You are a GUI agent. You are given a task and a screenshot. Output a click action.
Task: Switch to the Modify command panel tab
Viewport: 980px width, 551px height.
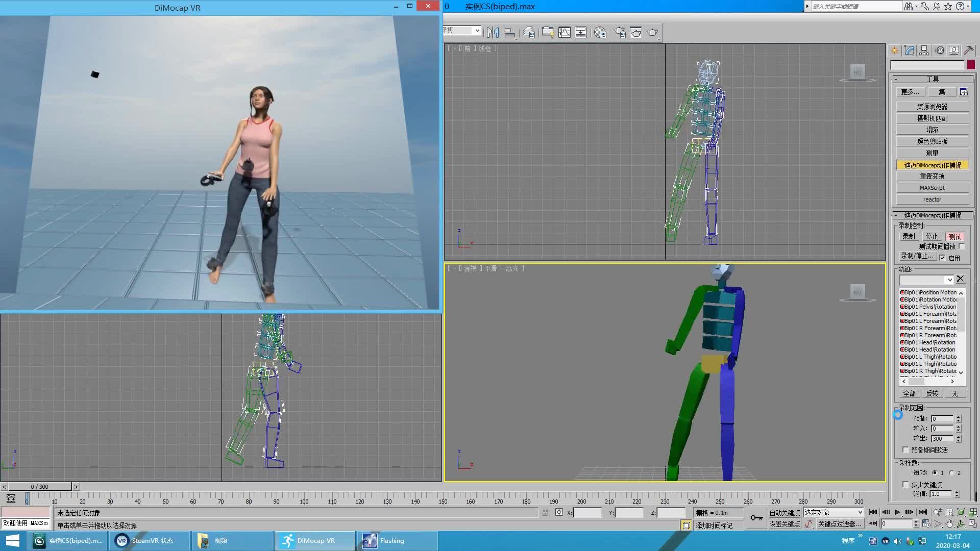click(909, 50)
